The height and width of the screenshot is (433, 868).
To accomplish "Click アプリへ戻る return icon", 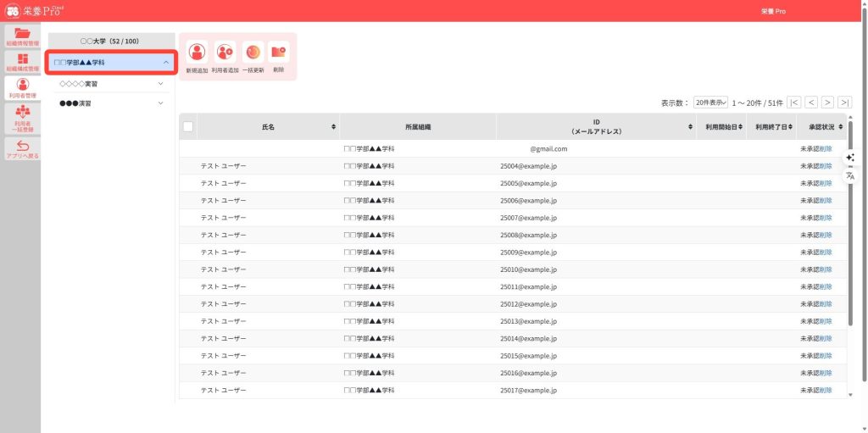I will point(22,149).
